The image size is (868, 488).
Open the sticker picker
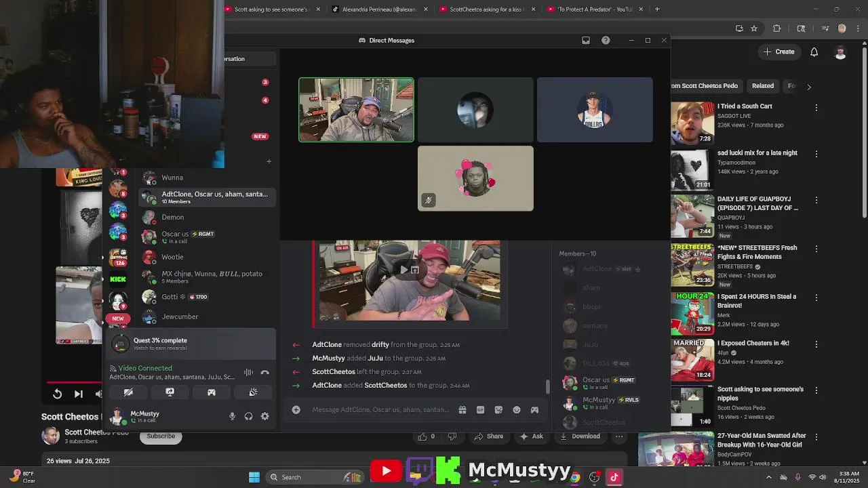[498, 409]
